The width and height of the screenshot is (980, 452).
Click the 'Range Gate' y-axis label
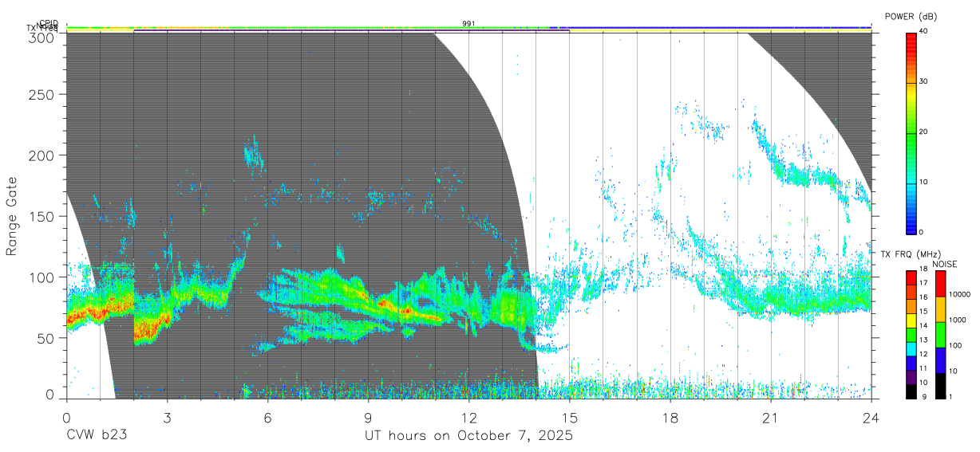12,217
